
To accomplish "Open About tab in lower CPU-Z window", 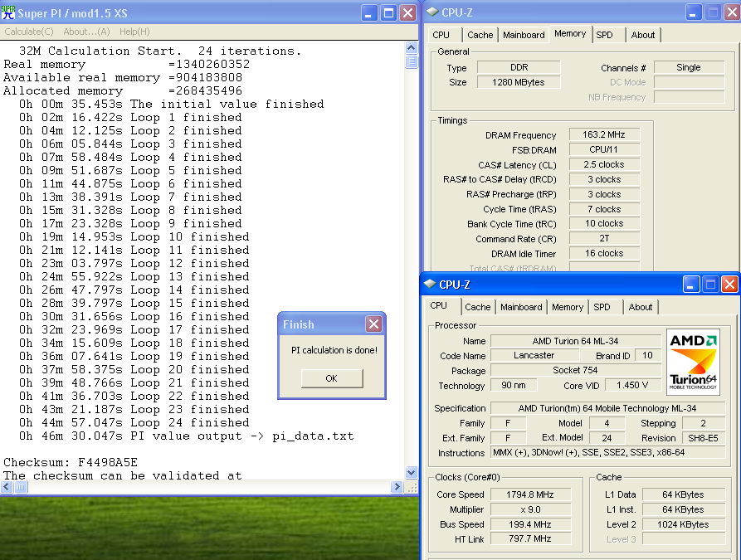I will click(641, 307).
